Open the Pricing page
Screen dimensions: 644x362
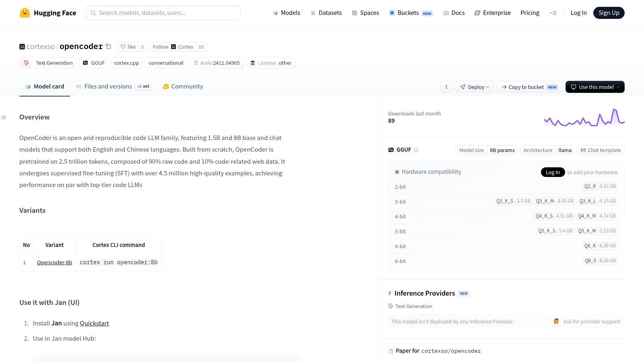530,13
